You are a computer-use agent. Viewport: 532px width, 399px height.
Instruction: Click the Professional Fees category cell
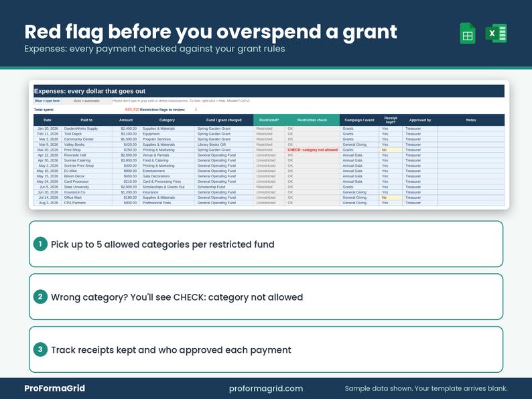[167, 203]
